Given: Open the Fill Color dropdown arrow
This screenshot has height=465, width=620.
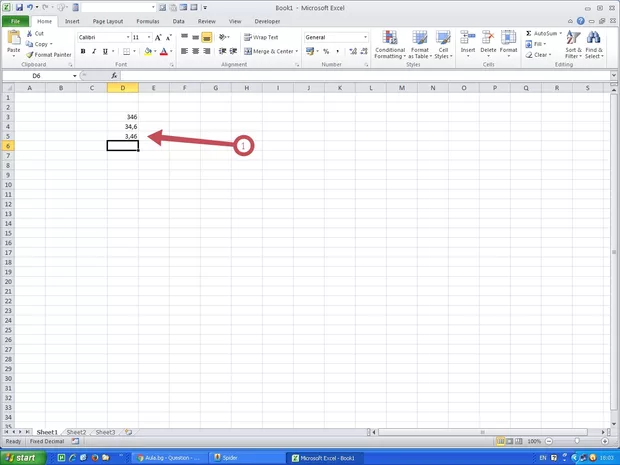Looking at the screenshot, I should coord(155,51).
